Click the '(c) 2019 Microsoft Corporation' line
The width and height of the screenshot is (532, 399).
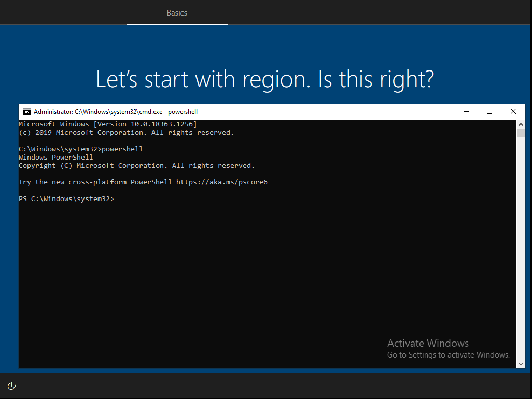click(126, 133)
